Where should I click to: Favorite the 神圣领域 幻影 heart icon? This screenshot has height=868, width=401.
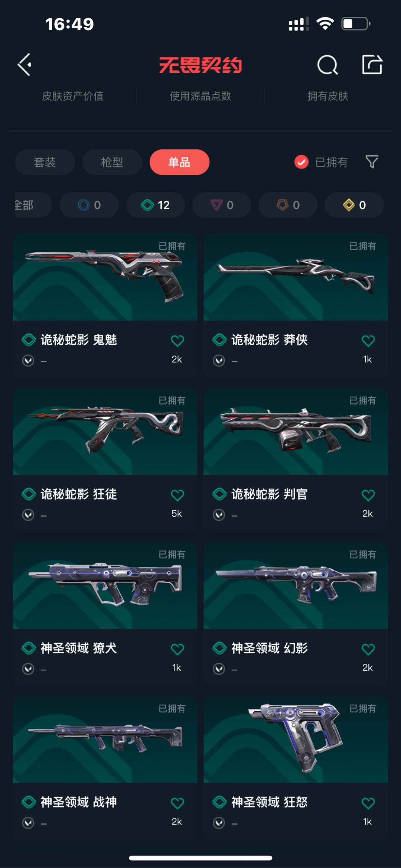368,649
